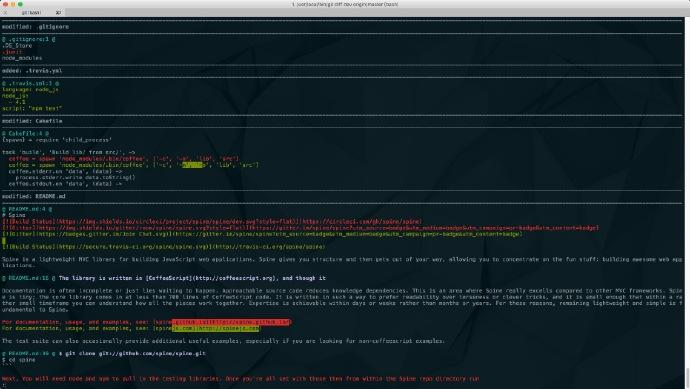
Task: Click the yellow minimize window button
Action: [13, 4]
